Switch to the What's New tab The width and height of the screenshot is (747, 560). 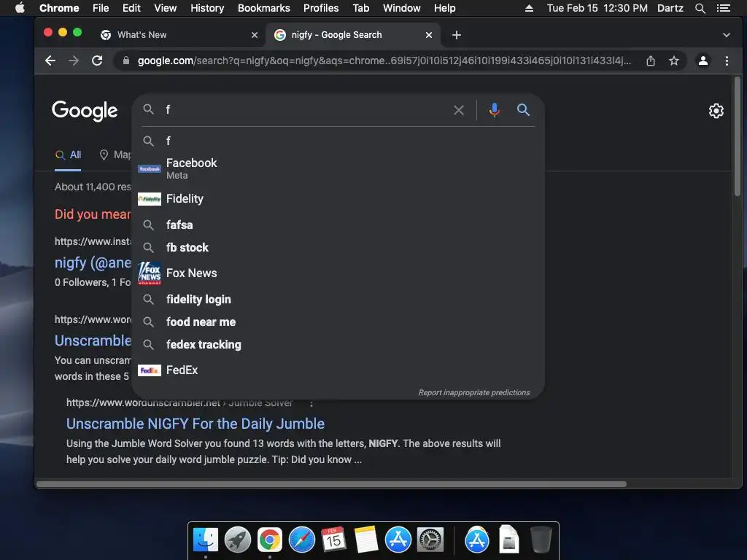179,35
